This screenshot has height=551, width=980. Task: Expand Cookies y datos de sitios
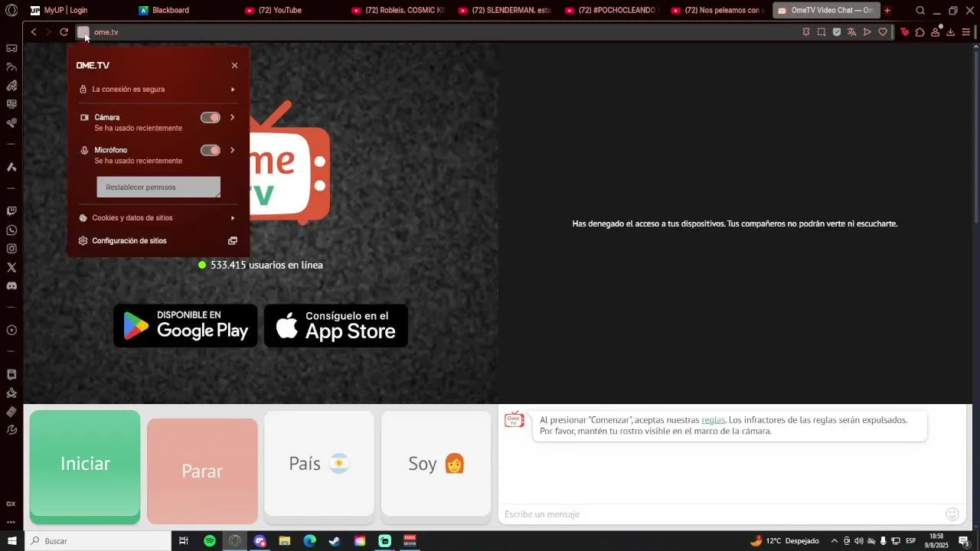[158, 218]
